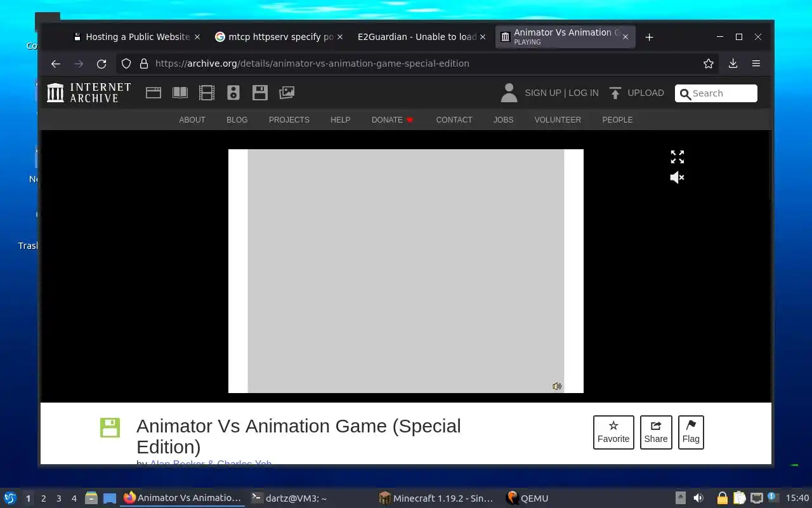Open the CONTACT menu link

point(454,120)
